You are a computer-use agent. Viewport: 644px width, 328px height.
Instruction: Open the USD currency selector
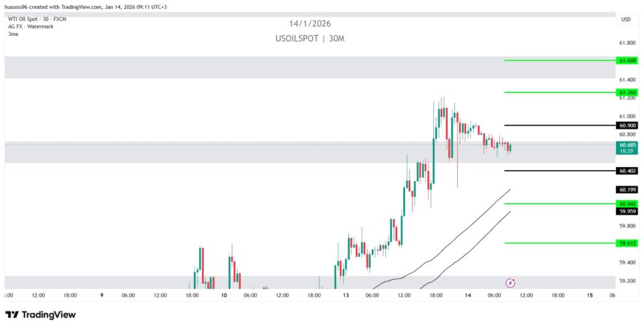point(626,19)
